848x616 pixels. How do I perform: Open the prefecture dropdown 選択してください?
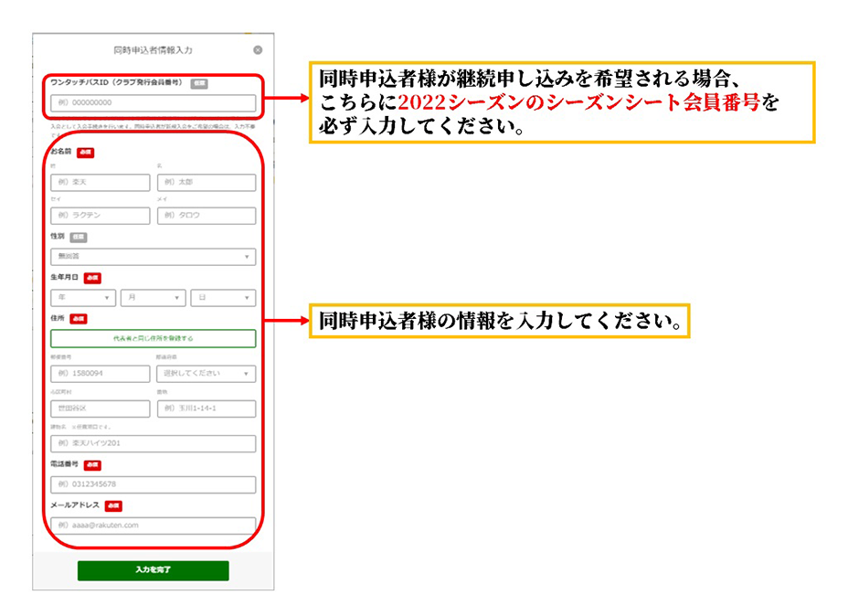click(207, 374)
